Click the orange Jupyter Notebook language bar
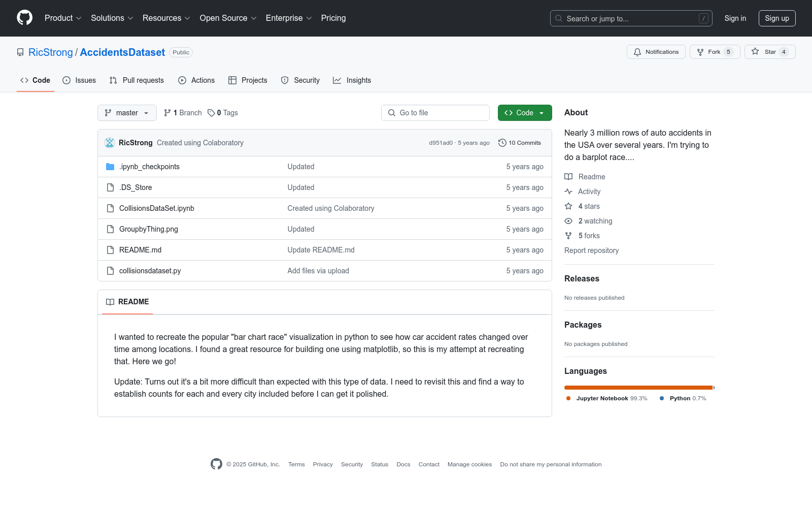The image size is (812, 508). click(638, 388)
